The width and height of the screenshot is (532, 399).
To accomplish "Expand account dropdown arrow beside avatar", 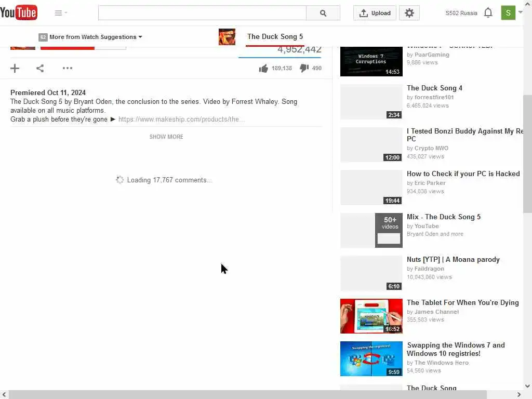I will pyautogui.click(x=521, y=12).
